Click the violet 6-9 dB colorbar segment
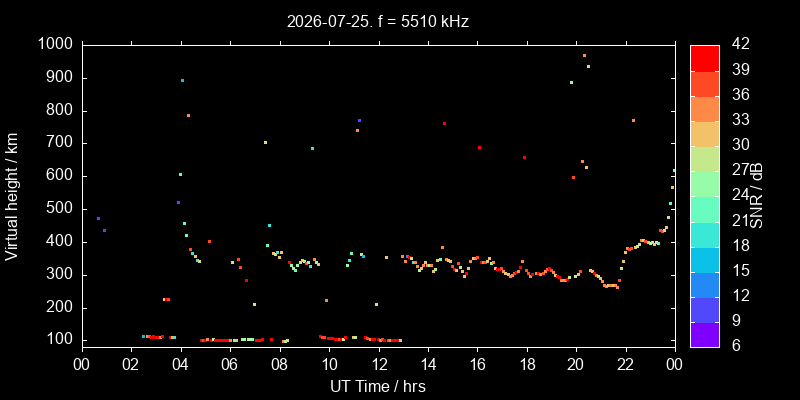Viewport: 800px width, 400px height. pyautogui.click(x=705, y=335)
